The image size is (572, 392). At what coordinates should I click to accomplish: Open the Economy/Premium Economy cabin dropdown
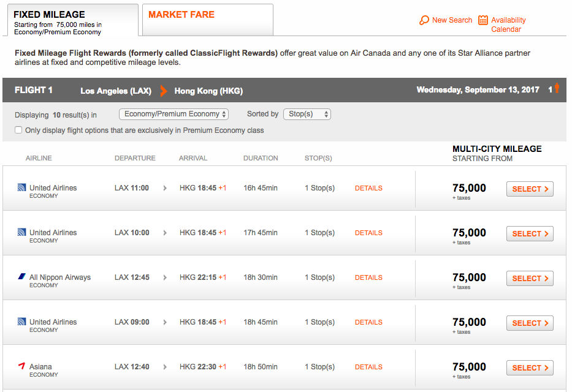[174, 115]
